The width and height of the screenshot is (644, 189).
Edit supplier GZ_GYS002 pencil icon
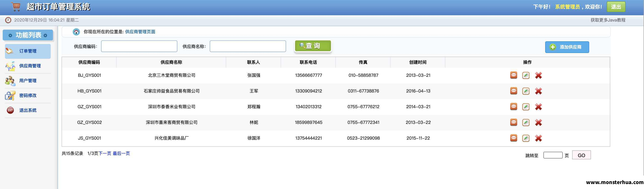526,123
